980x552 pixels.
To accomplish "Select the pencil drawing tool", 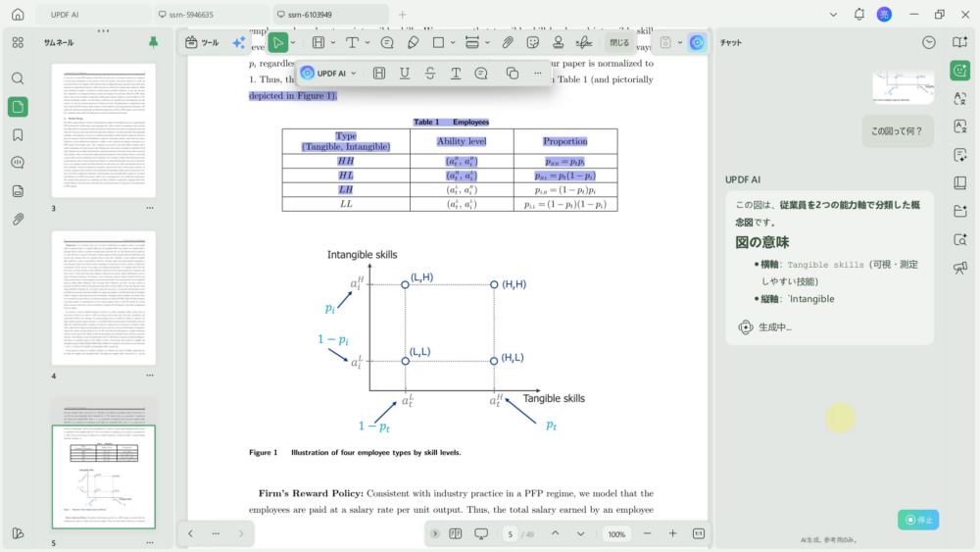I will tap(414, 42).
